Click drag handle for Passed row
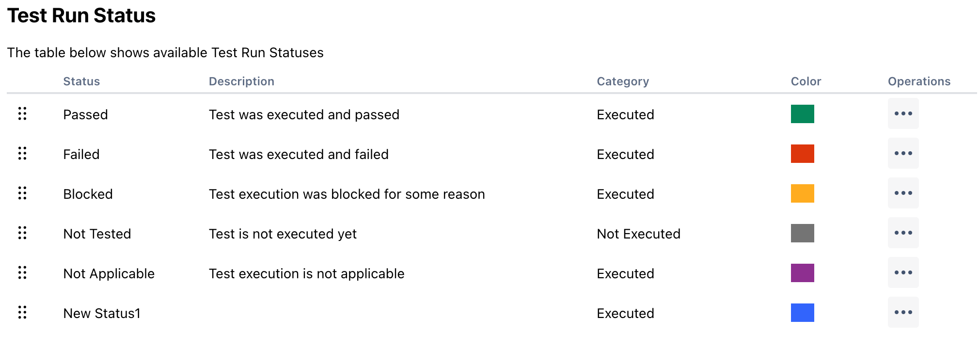This screenshot has width=980, height=350. (x=22, y=114)
